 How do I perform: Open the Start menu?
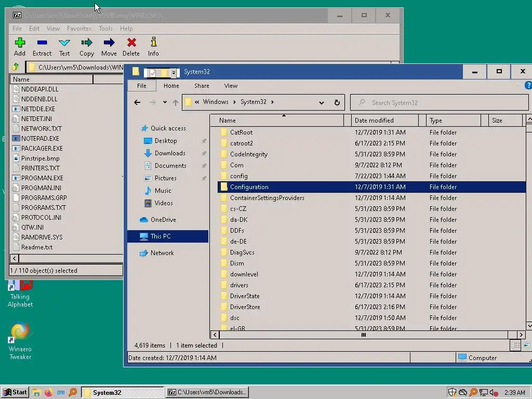tap(15, 392)
